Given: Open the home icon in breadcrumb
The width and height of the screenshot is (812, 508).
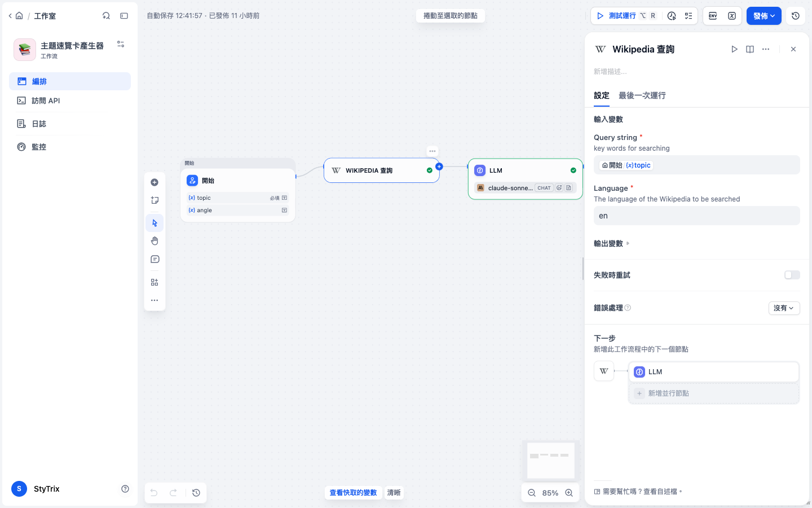Looking at the screenshot, I should 19,16.
